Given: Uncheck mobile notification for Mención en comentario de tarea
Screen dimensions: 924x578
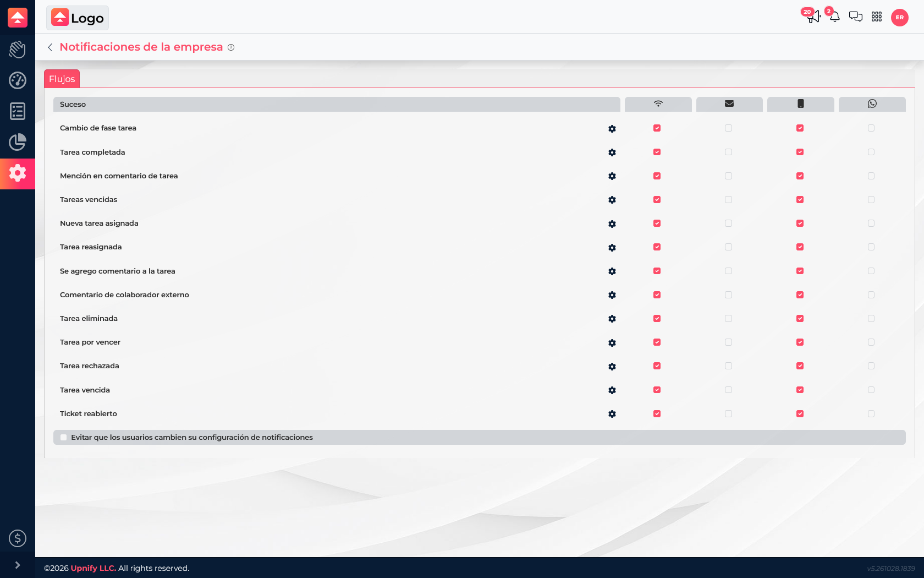Looking at the screenshot, I should tap(800, 176).
